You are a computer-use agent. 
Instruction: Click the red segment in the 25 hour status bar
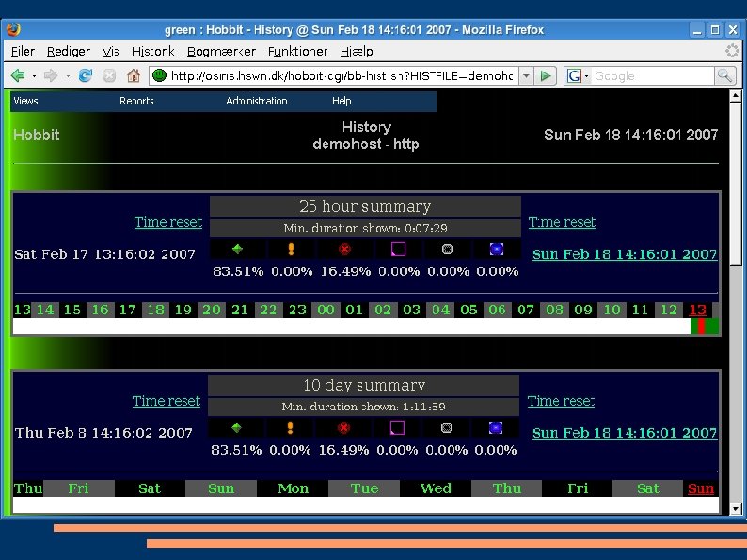point(701,327)
